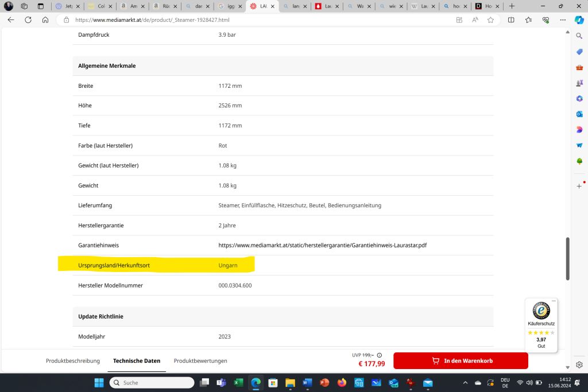Viewport: 588px width, 392px height.
Task: Expand the system tray hidden icons
Action: (x=465, y=383)
